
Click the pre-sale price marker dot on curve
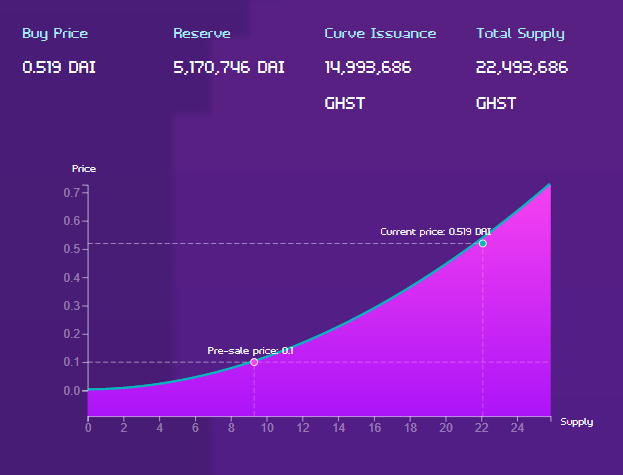(254, 362)
